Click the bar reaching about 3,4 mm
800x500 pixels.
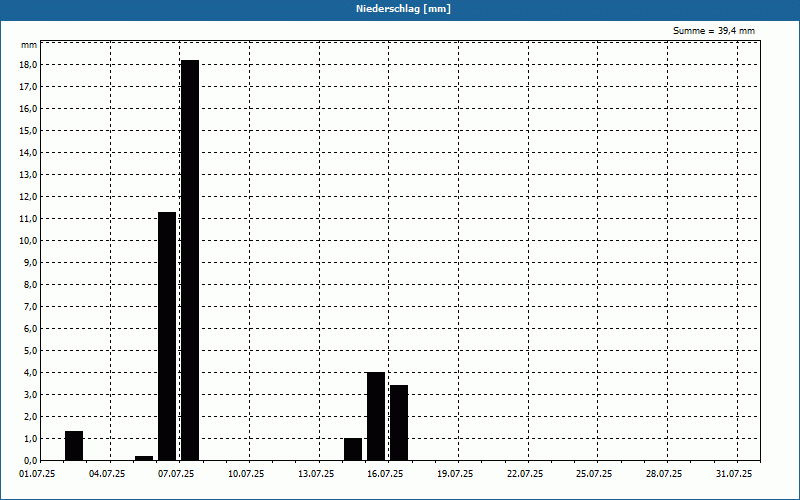399,423
